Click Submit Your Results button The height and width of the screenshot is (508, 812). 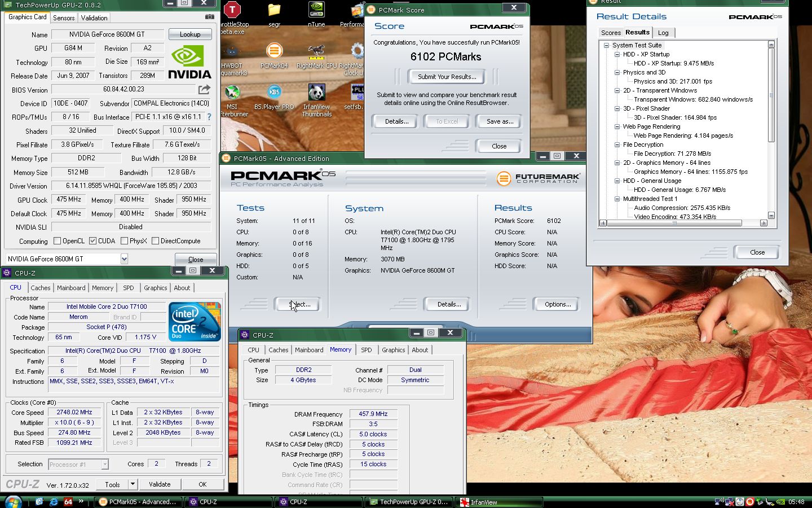click(447, 77)
